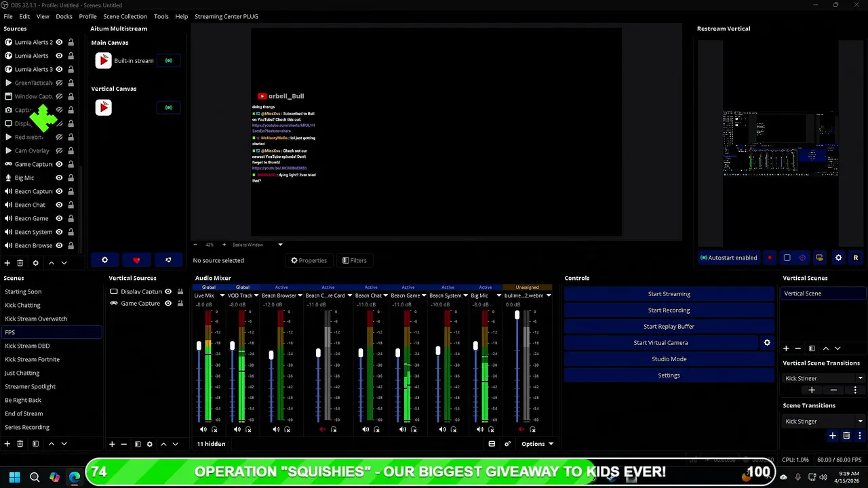Switch audio mixer layout icon
Screen dimensions: 868x488
(492, 444)
